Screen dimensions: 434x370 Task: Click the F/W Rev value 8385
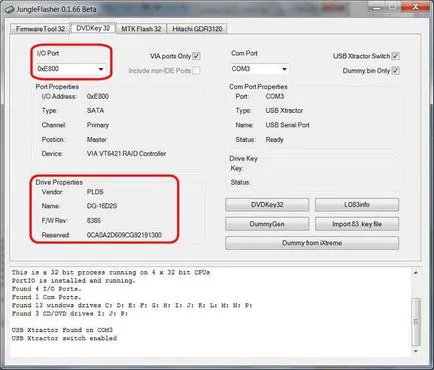point(94,221)
